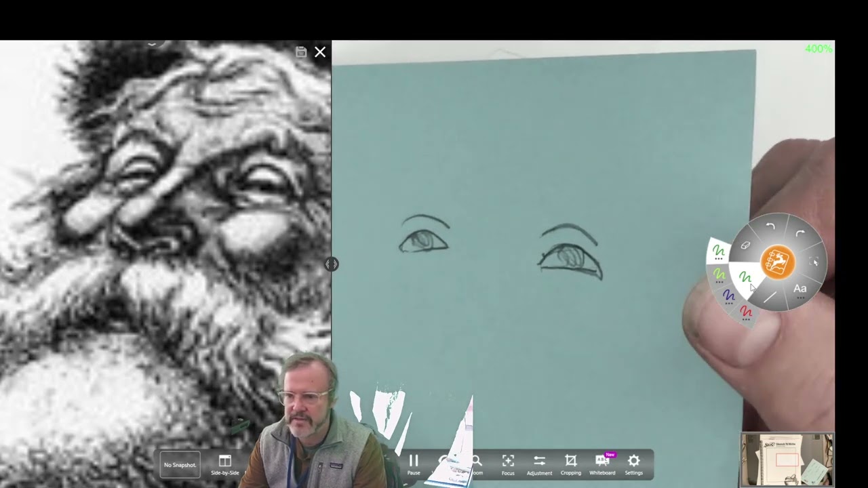The height and width of the screenshot is (488, 868).
Task: Pick the light green pen swatch
Action: click(x=719, y=275)
